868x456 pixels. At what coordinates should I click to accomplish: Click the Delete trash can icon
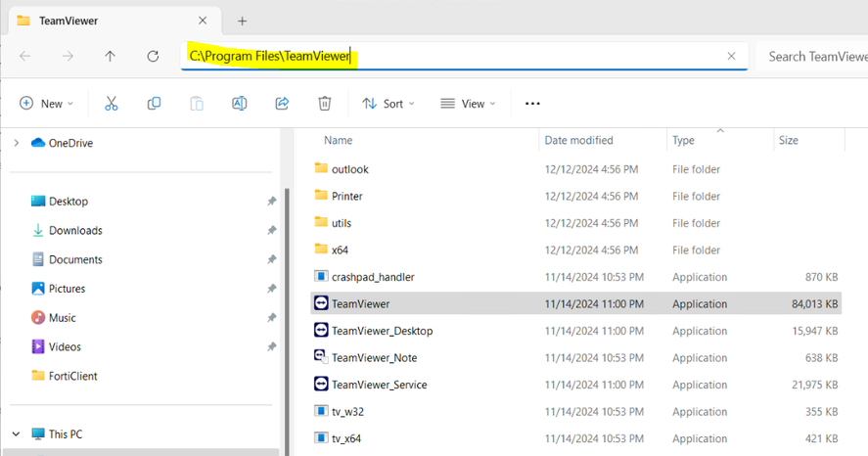coord(325,104)
